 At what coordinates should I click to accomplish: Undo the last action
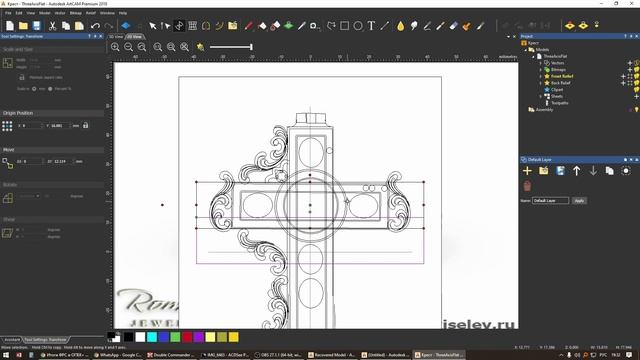click(x=95, y=26)
